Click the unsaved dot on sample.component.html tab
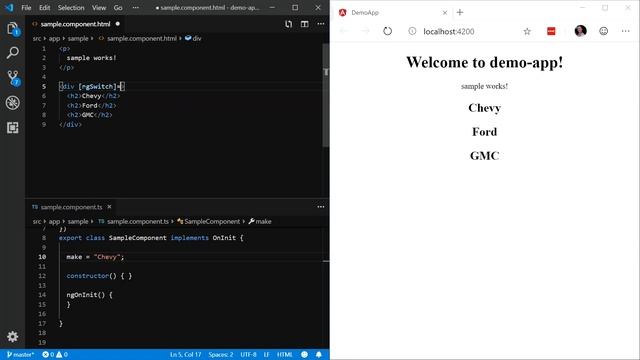 [x=118, y=24]
